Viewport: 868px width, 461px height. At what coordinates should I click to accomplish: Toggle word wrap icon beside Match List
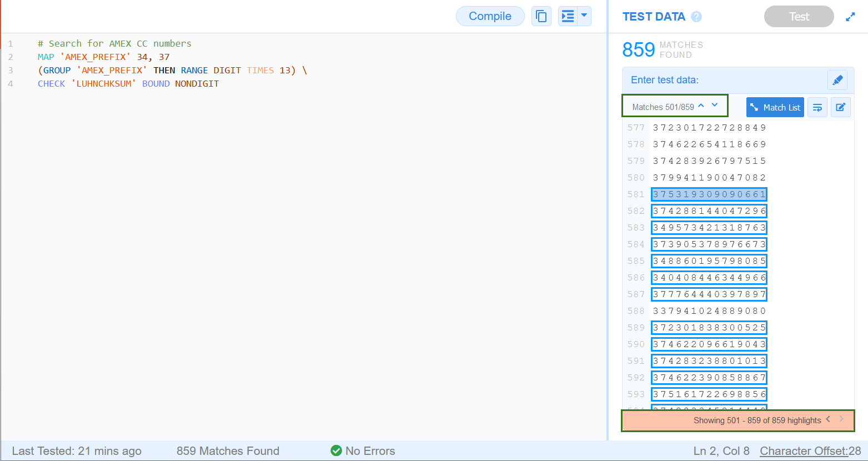point(817,107)
